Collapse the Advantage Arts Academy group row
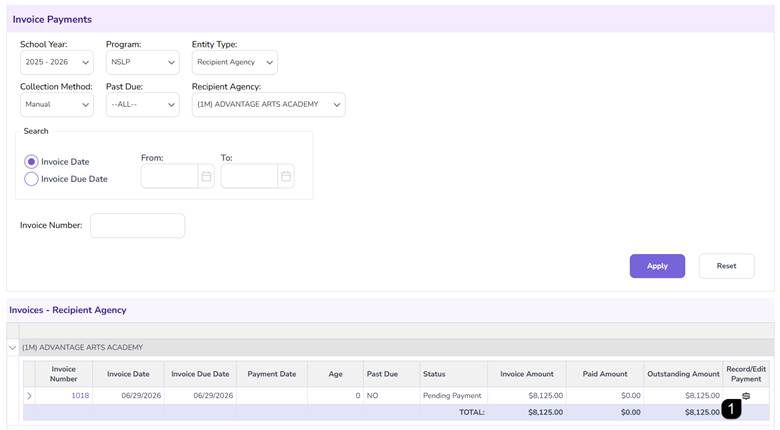The image size is (780, 430). [x=12, y=347]
